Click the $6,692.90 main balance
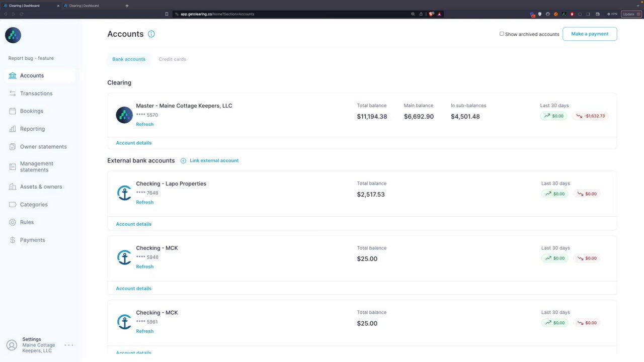 [x=419, y=117]
